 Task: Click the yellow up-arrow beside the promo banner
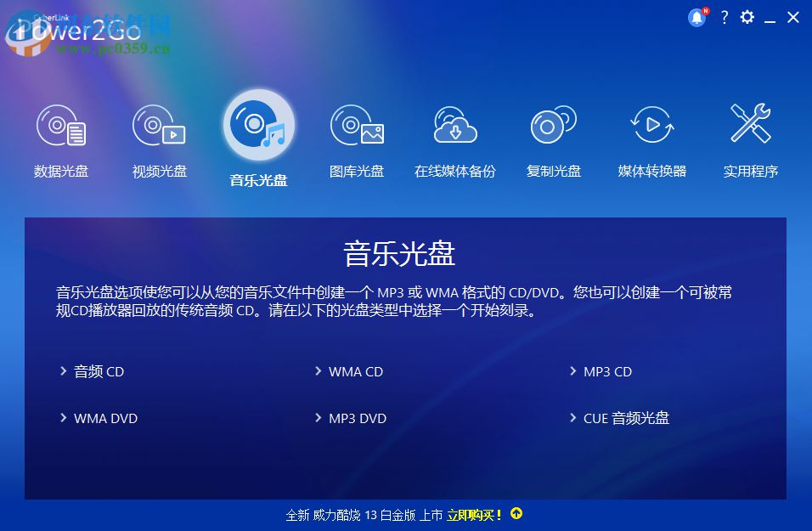click(516, 515)
